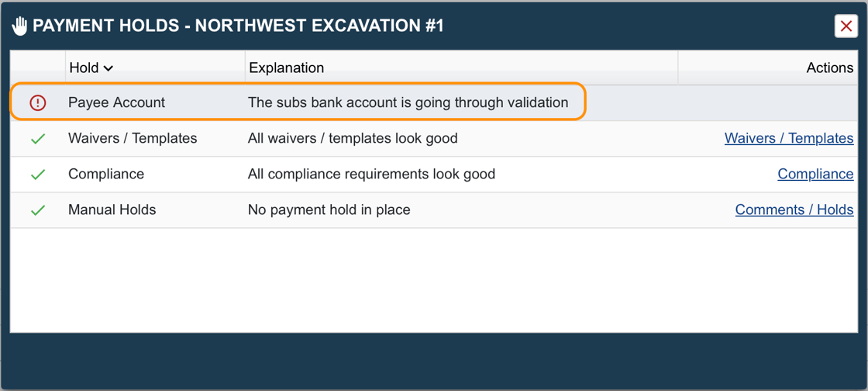Click the bank account validation explanation text
Viewport: 868px width, 391px height.
tap(408, 102)
